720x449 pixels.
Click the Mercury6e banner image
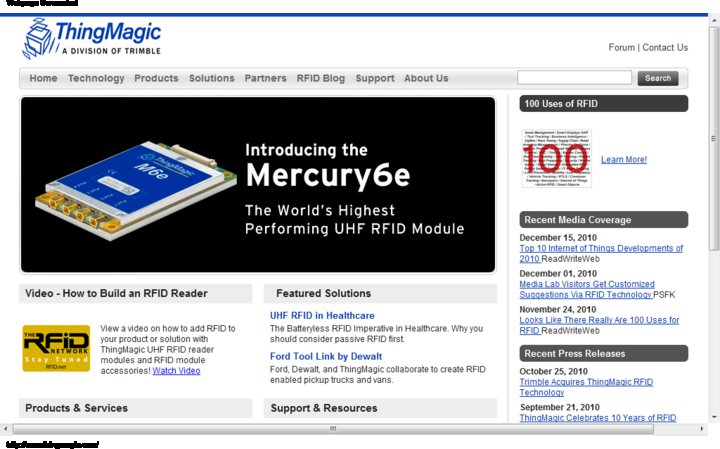tap(258, 185)
